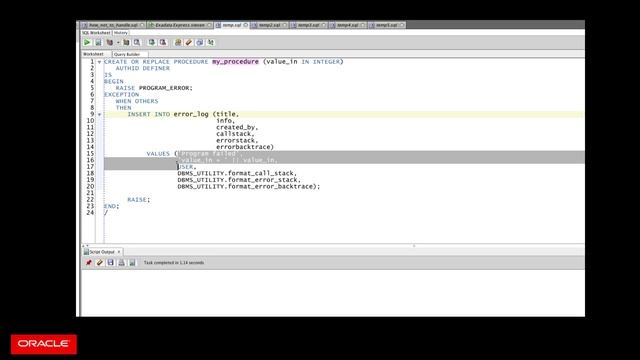Image resolution: width=640 pixels, height=360 pixels.
Task: Click the SQL Tuning Advisor magnifier icon
Action: [137, 42]
